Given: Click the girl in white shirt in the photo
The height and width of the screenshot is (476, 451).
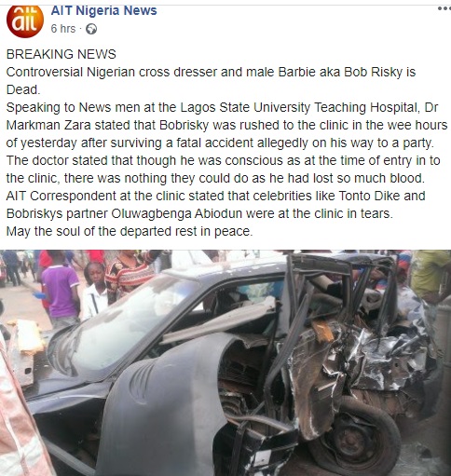Looking at the screenshot, I should click(95, 291).
